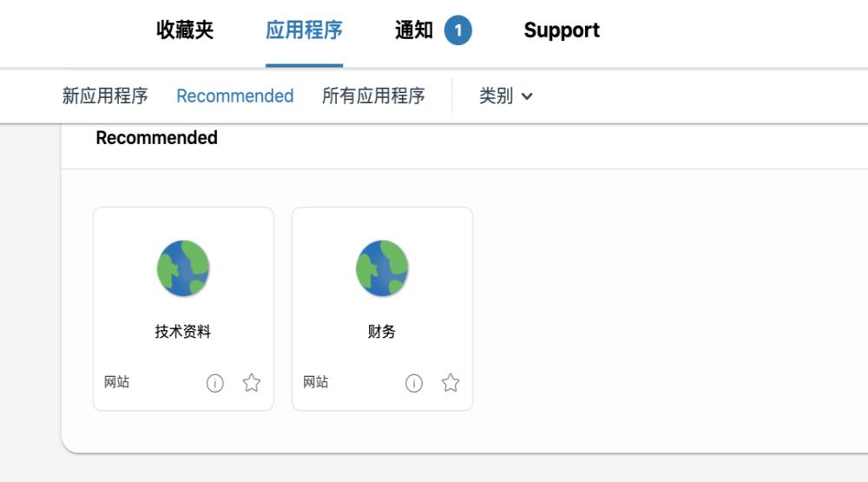Viewport: 868px width, 482px height.
Task: Go to the Support tab
Action: pos(562,30)
